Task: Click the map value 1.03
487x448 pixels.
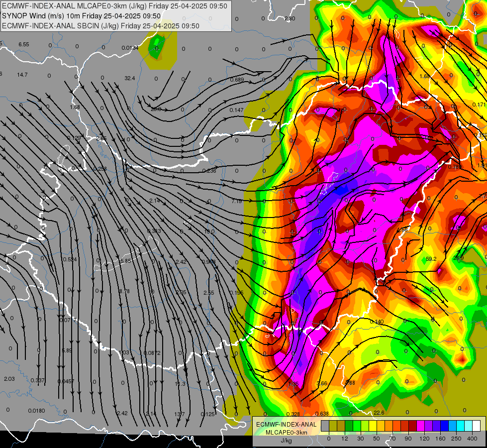Action: tap(124, 352)
